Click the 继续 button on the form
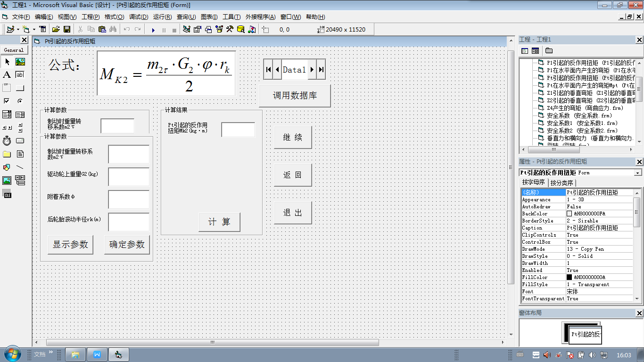644x362 pixels. 293,138
